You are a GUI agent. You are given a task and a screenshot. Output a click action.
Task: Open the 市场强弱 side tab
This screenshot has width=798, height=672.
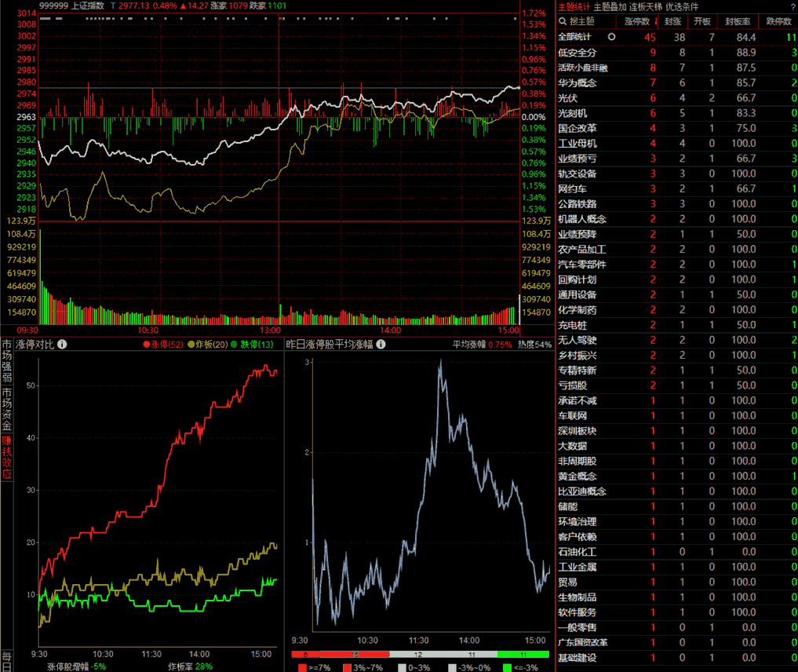[x=6, y=360]
